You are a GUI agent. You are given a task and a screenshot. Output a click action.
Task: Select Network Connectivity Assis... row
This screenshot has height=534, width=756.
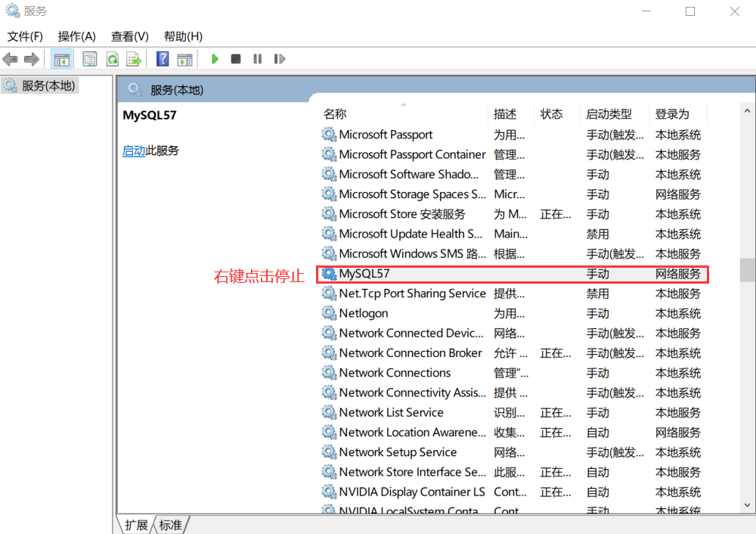[513, 393]
